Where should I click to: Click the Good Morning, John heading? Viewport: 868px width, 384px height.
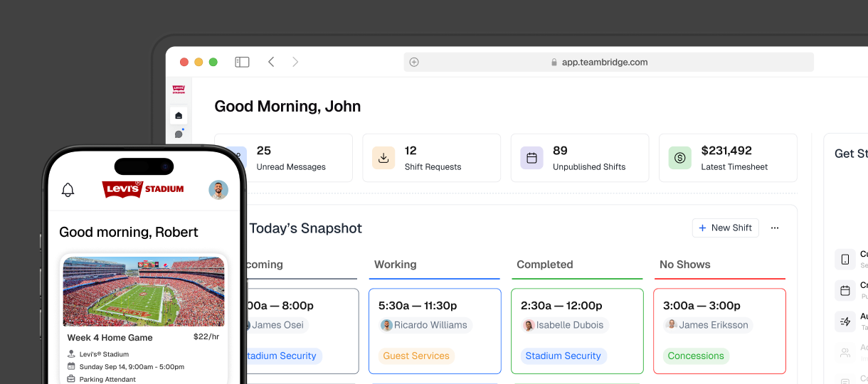(287, 107)
